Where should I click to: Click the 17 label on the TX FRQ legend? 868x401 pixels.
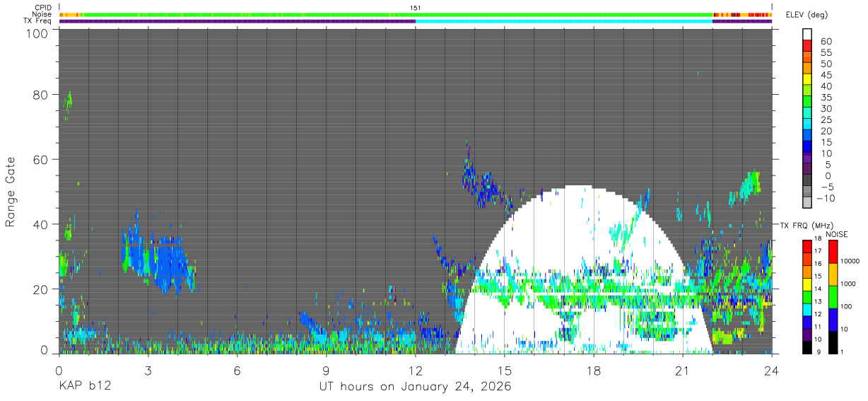pyautogui.click(x=817, y=251)
